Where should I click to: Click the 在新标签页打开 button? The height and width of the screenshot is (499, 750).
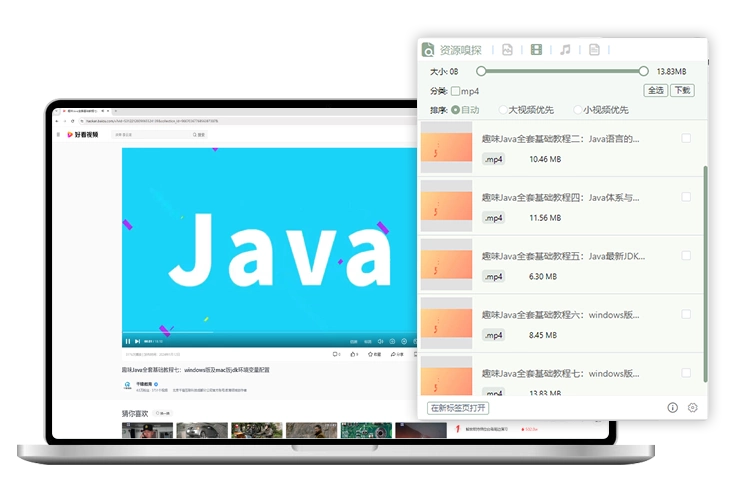pyautogui.click(x=458, y=408)
